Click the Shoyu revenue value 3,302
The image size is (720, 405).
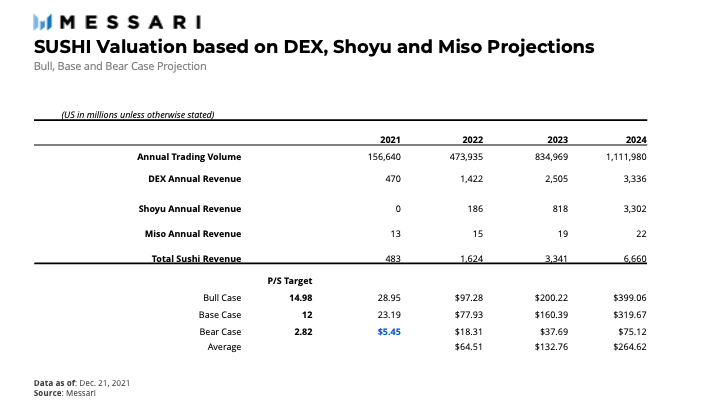635,209
